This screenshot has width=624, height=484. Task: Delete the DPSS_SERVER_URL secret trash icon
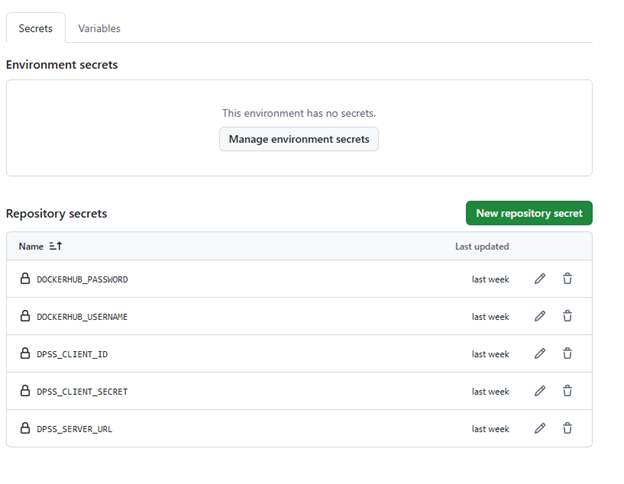[567, 428]
